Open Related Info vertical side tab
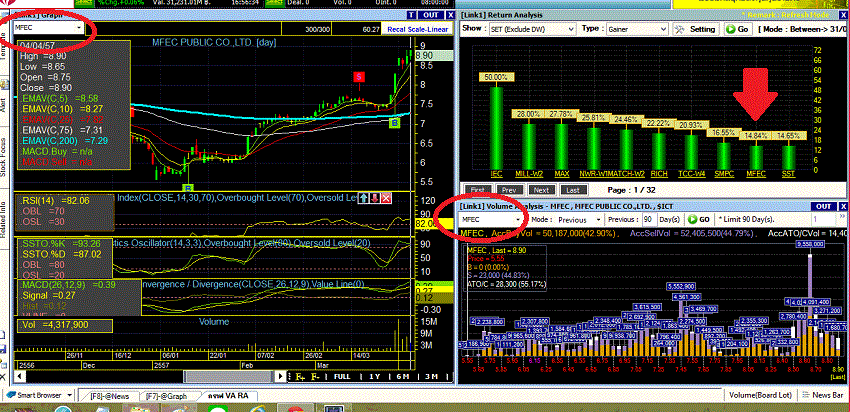Viewport: 850px width, 412px height. [4, 220]
